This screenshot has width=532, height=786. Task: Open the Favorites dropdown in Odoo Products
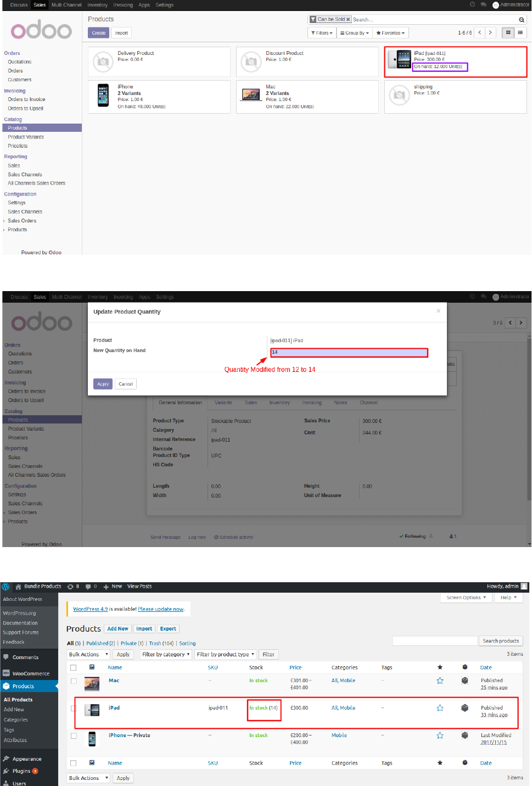(390, 33)
